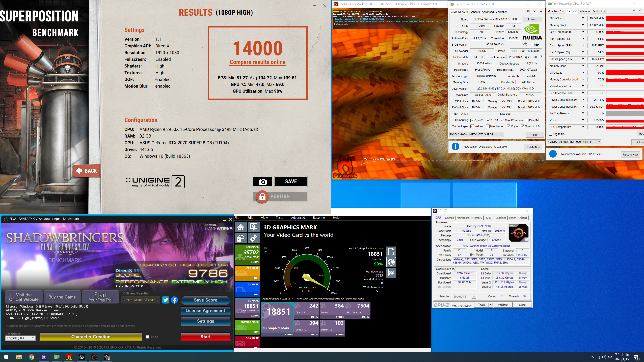Share FFXIV benchmark result on Twitter
This screenshot has height=362, width=644.
pos(166,300)
